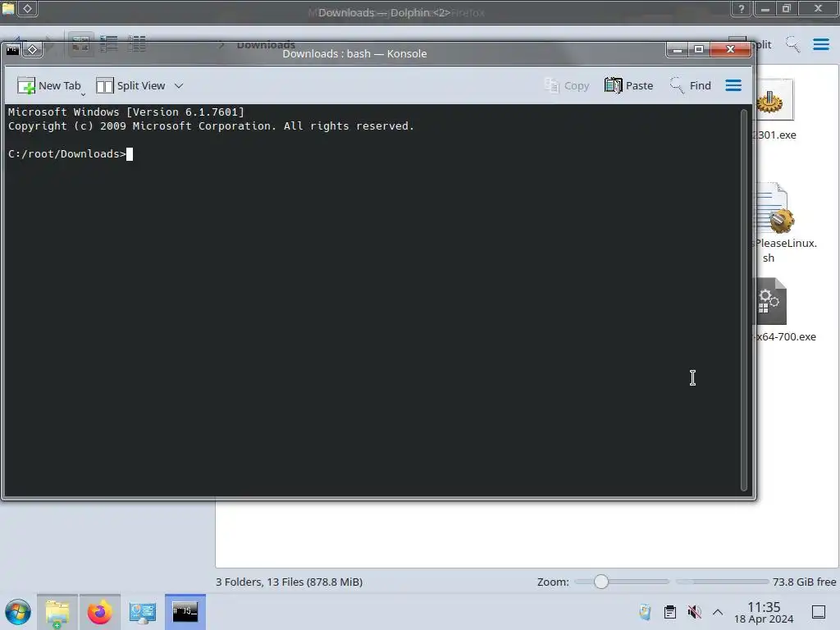Toggle Dolphin title bar diamond pin button
Image resolution: width=840 pixels, height=630 pixels.
[28, 8]
